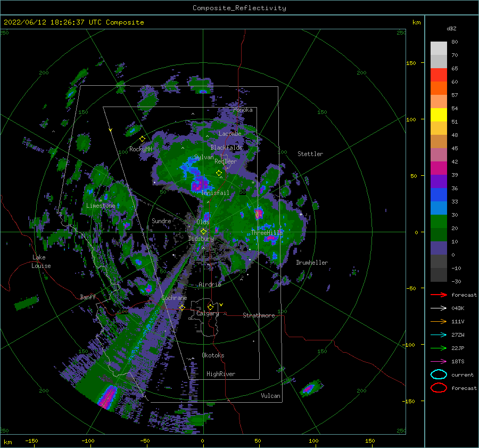Click the Lake Louise label
The height and width of the screenshot is (448, 479).
pyautogui.click(x=41, y=262)
